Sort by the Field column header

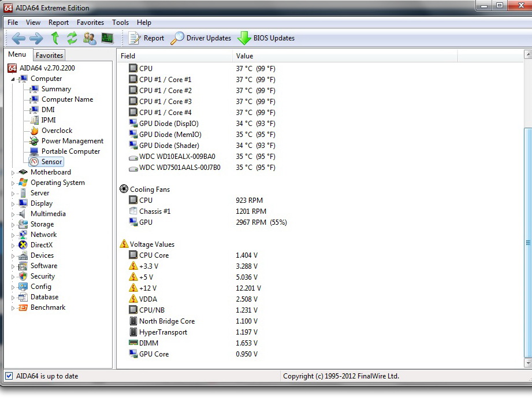tap(174, 56)
